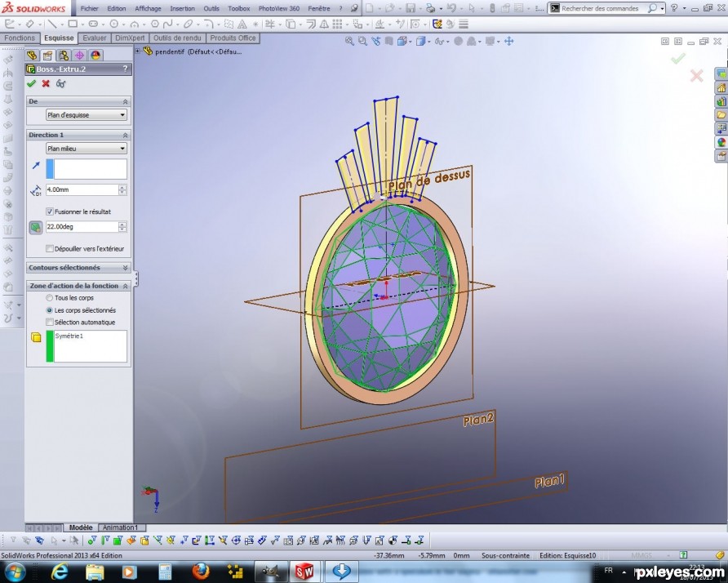728x583 pixels.
Task: Select the Polygon sketch tool
Action: coord(154,24)
